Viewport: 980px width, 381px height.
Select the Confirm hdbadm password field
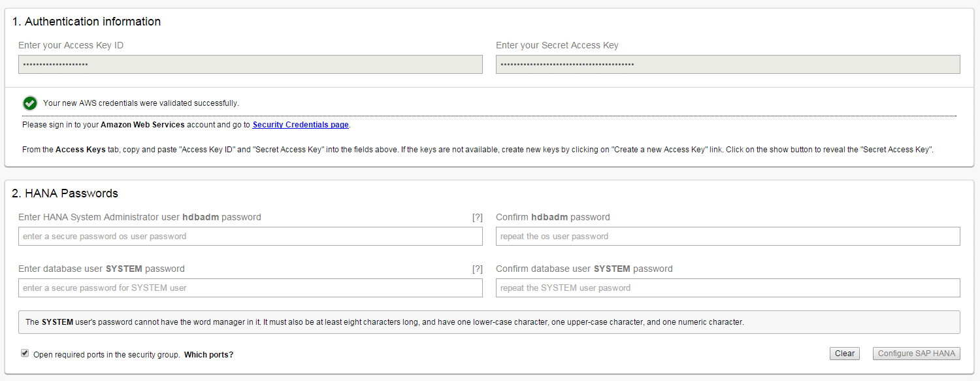tap(728, 237)
